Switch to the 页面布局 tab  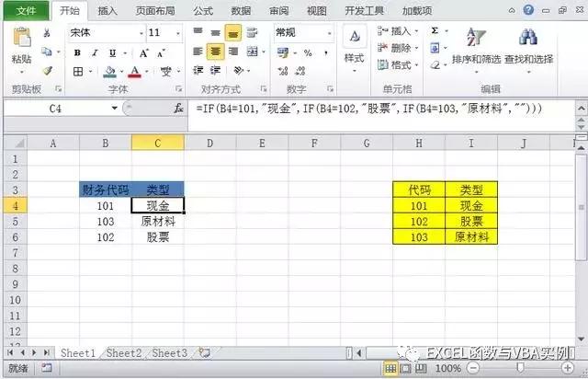coord(155,10)
